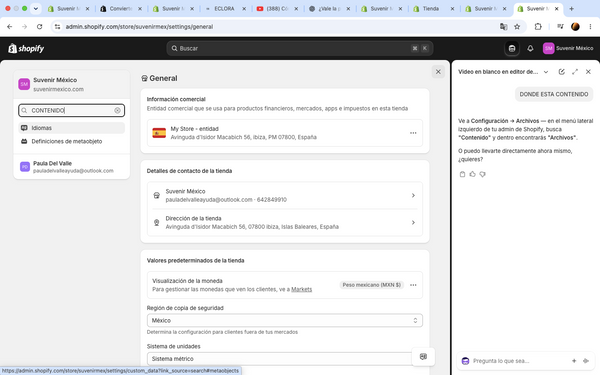Image resolution: width=600 pixels, height=375 pixels.
Task: Start a new Sidekick conversation
Action: click(561, 72)
